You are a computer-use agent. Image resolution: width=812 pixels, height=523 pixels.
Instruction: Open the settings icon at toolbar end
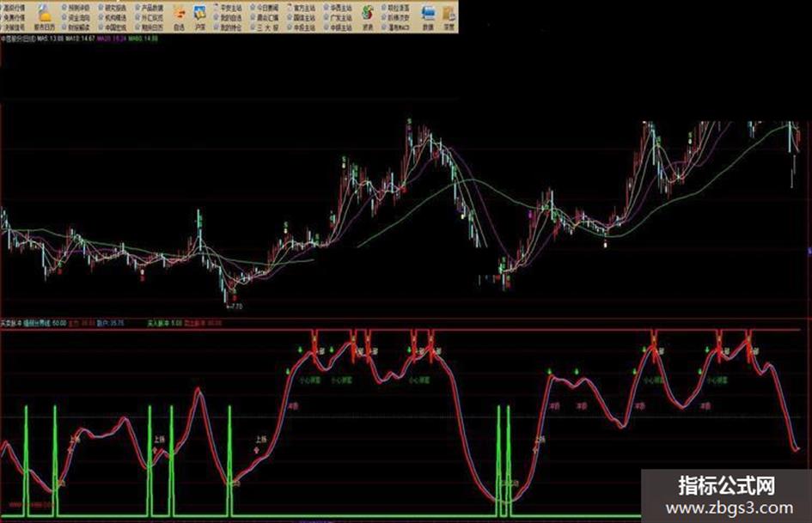click(449, 18)
